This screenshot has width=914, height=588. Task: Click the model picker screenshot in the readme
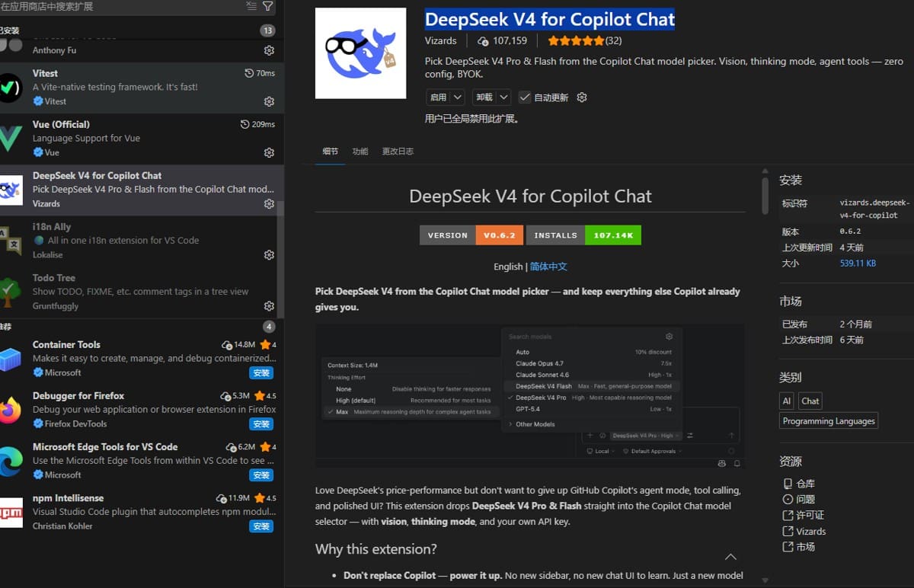pos(529,395)
